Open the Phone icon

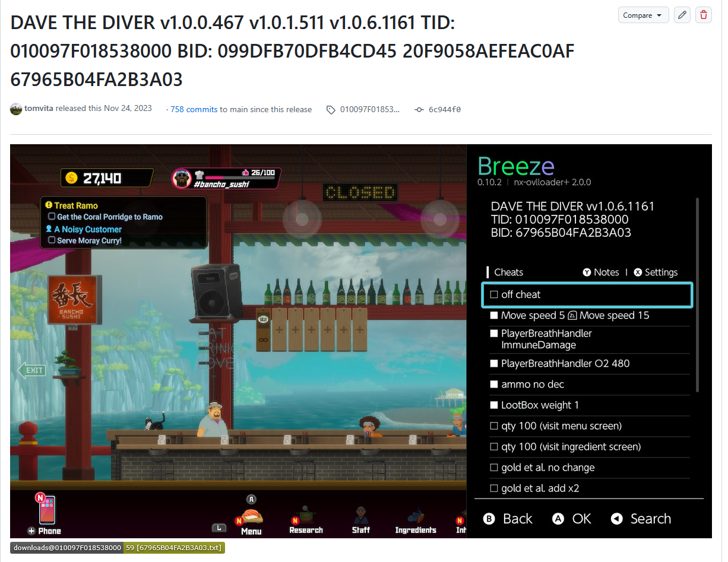(47, 510)
